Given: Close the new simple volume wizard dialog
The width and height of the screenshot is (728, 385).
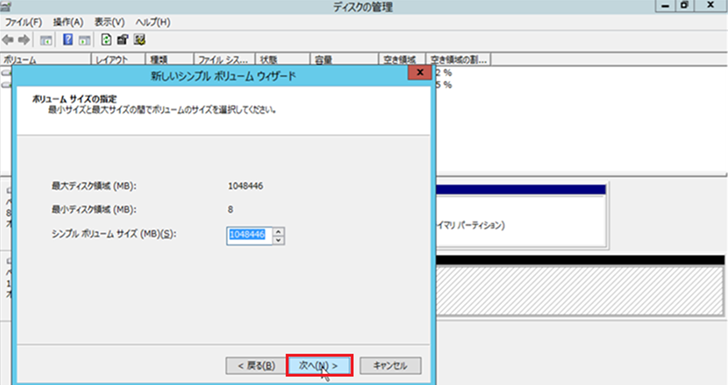Looking at the screenshot, I should (420, 72).
